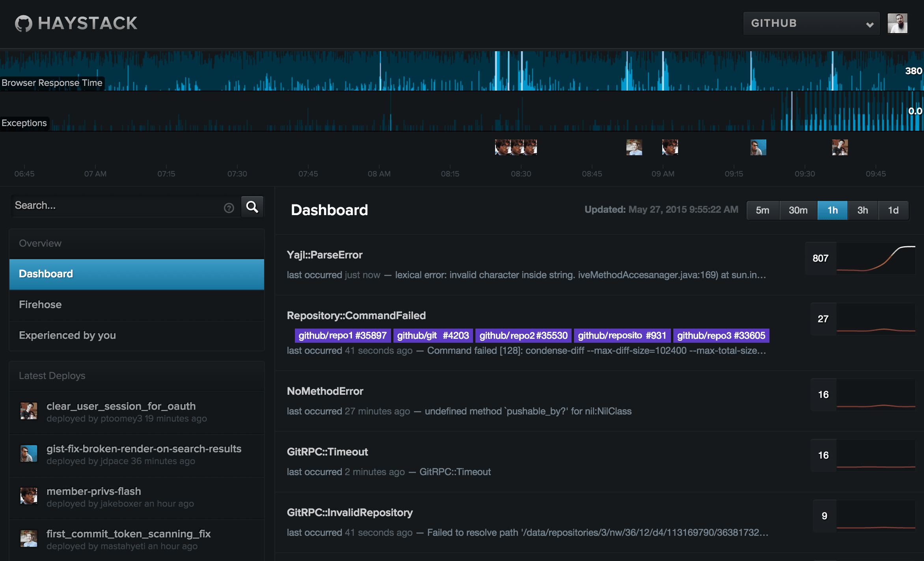Screen dimensions: 924x561
Task: Open the Yajl::ParseError exception details
Action: tap(324, 254)
